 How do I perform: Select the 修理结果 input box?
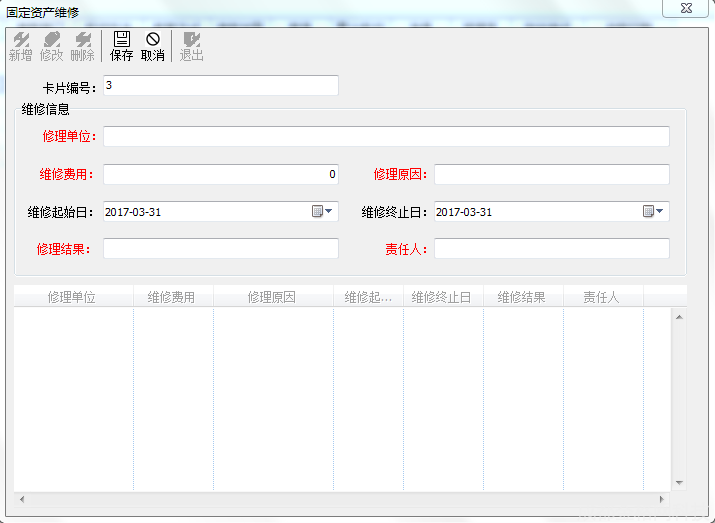[220, 249]
